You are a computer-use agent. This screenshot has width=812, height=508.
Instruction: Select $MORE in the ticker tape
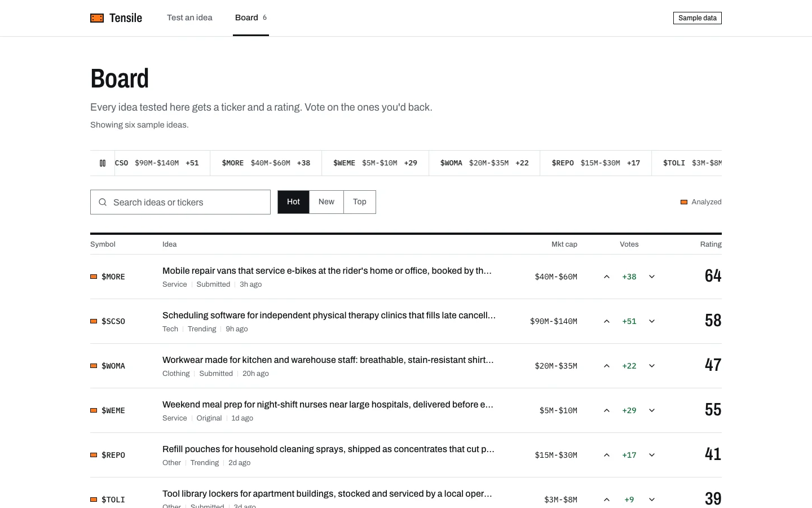click(x=266, y=163)
